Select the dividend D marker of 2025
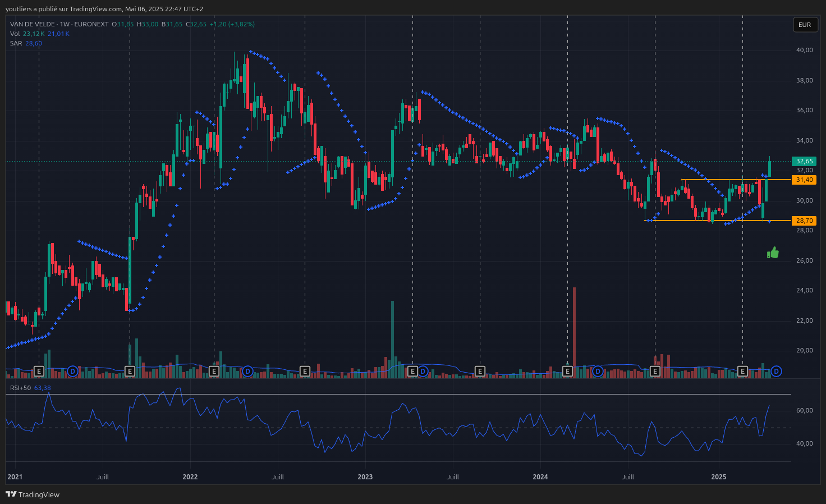The width and height of the screenshot is (826, 504). pos(776,371)
